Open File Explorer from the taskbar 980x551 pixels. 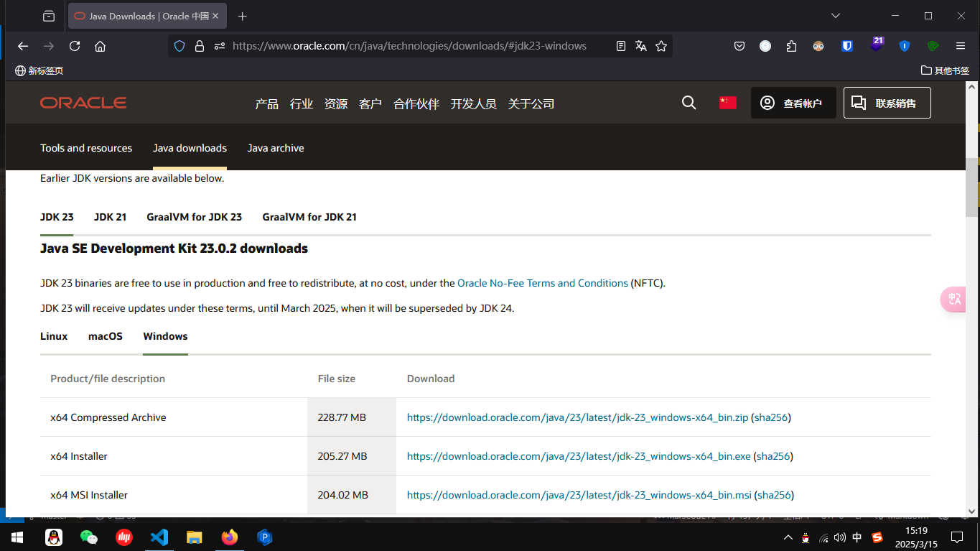pyautogui.click(x=195, y=537)
